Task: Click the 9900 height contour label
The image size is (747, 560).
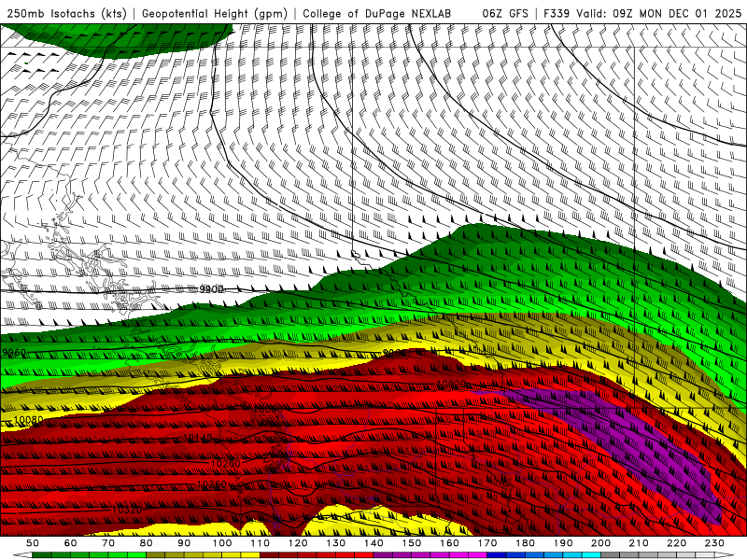Action: coord(212,289)
